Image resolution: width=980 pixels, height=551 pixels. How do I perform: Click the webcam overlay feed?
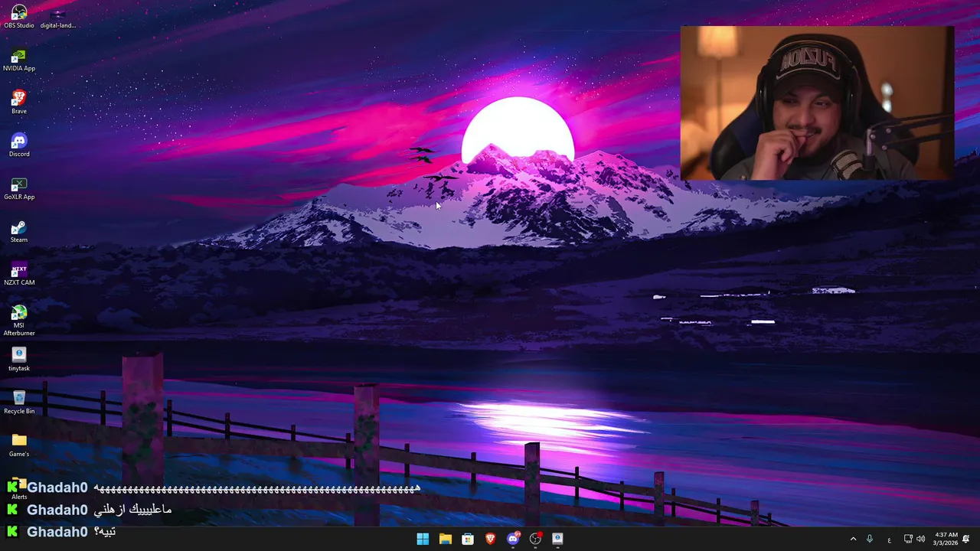[x=817, y=103]
